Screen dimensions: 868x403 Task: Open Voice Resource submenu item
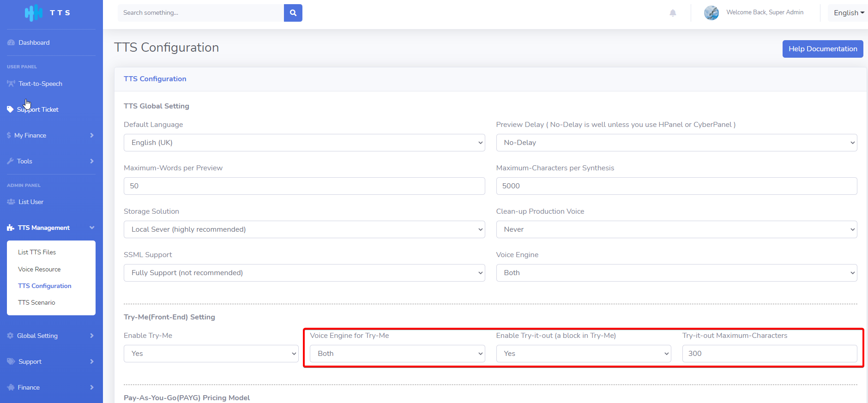pos(39,269)
